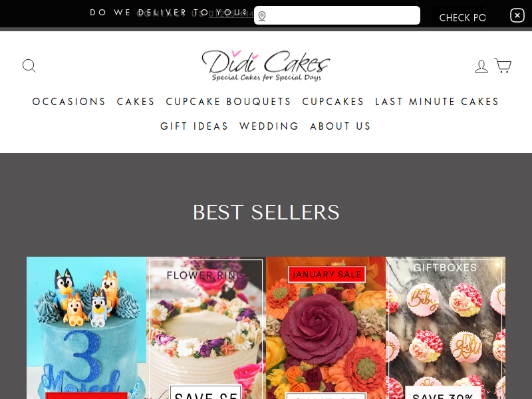The height and width of the screenshot is (399, 532).
Task: Open the Bluey cake thumbnail
Action: (x=86, y=328)
